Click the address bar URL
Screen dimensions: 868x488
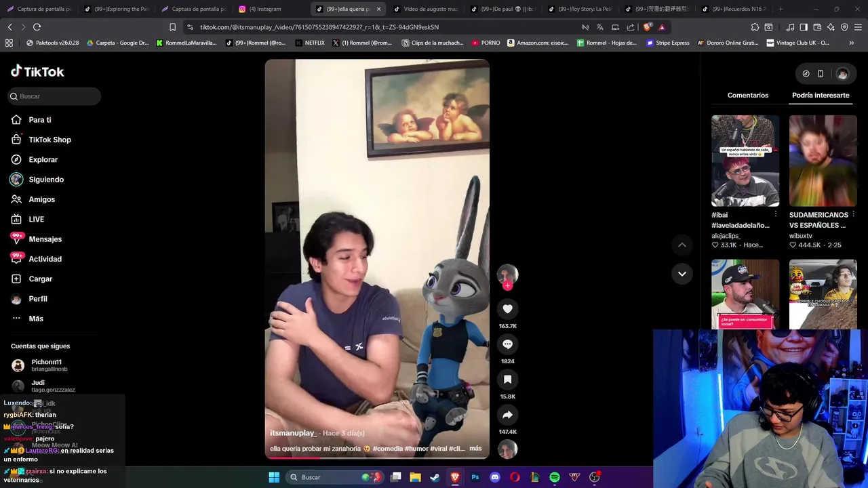click(319, 27)
